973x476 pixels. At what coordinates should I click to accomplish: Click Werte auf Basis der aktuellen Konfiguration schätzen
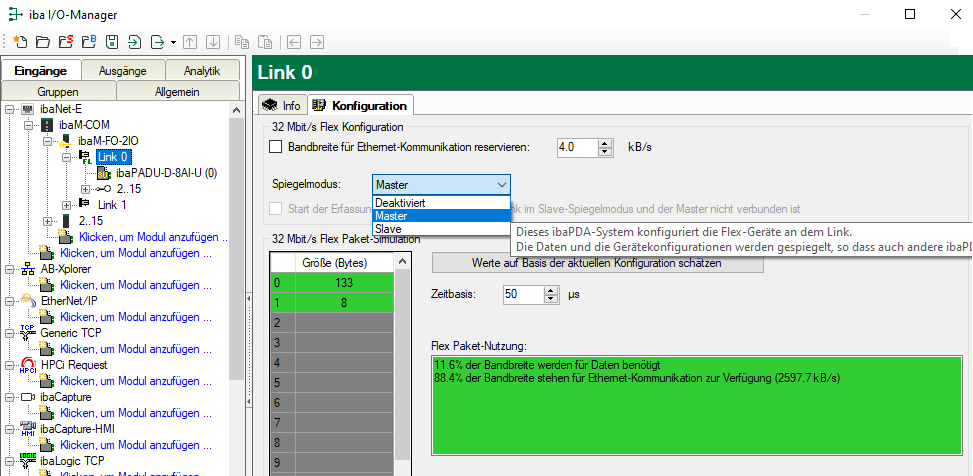(598, 263)
